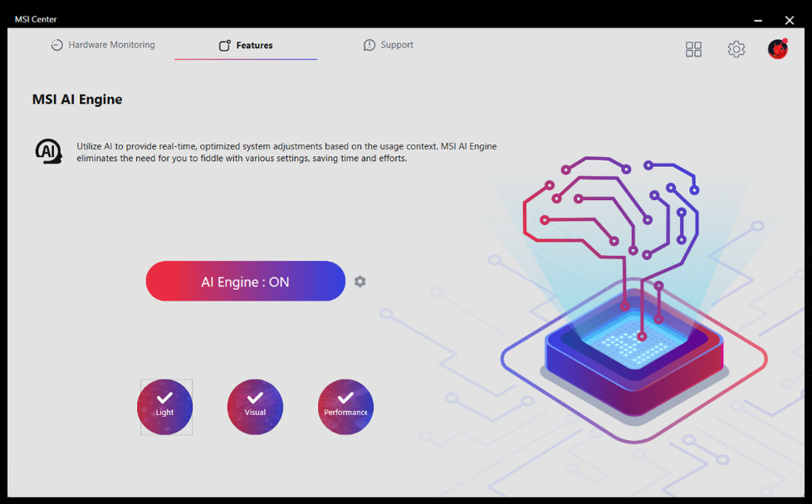Open the apps grid view icon

[x=693, y=49]
